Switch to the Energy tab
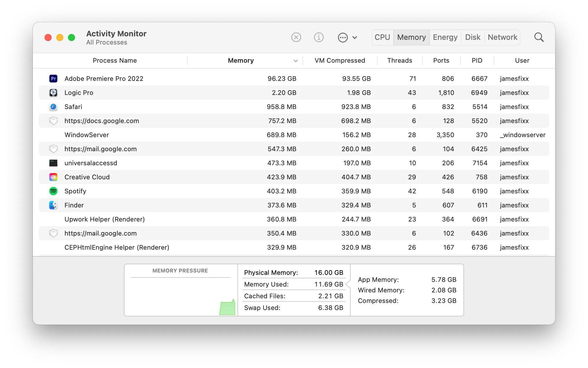Image resolution: width=588 pixels, height=368 pixels. [x=445, y=38]
